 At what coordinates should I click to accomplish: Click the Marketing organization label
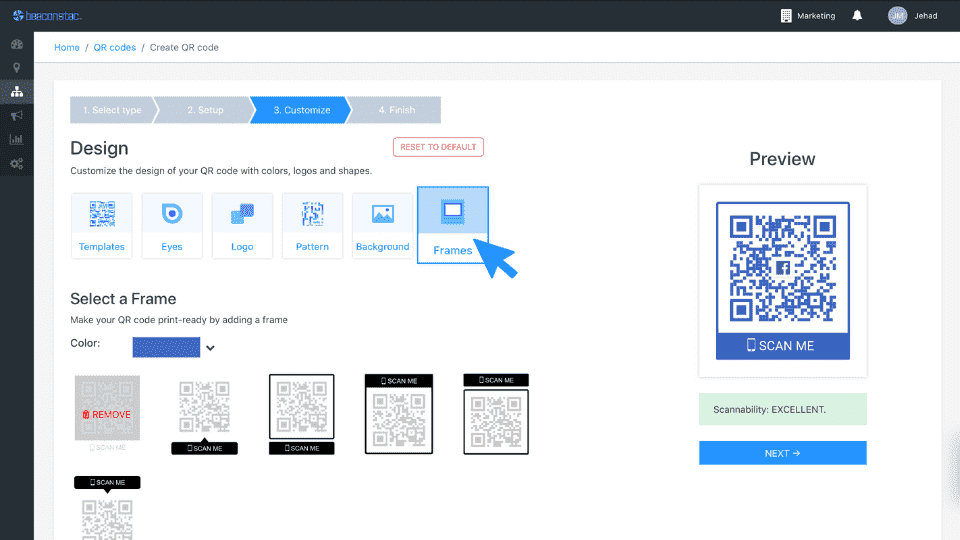(x=816, y=16)
